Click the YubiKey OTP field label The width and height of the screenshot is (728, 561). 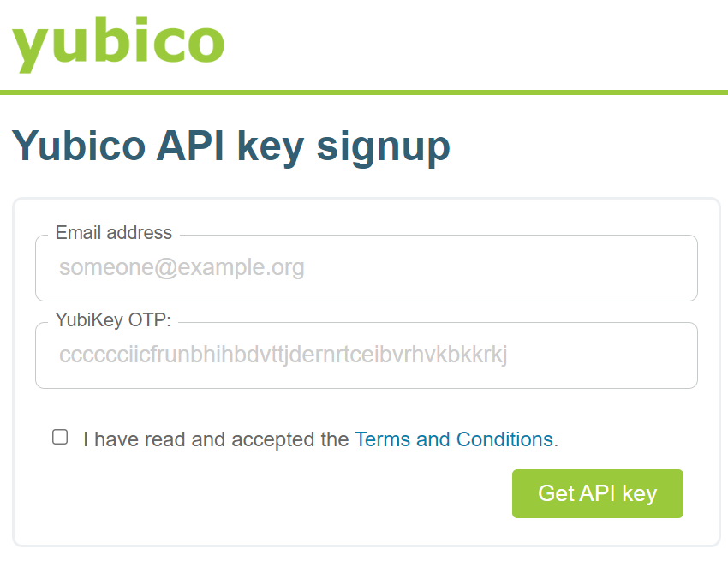pyautogui.click(x=113, y=319)
